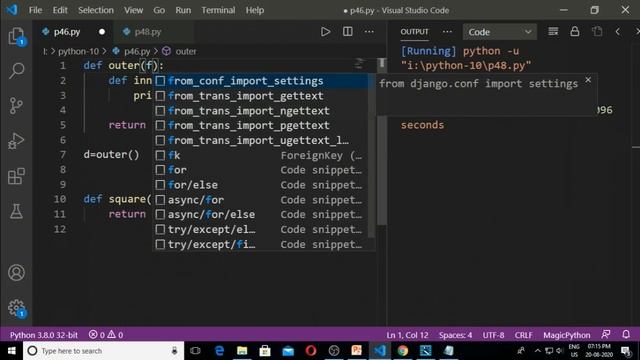Run Code with the play button
The width and height of the screenshot is (640, 360).
click(x=325, y=32)
